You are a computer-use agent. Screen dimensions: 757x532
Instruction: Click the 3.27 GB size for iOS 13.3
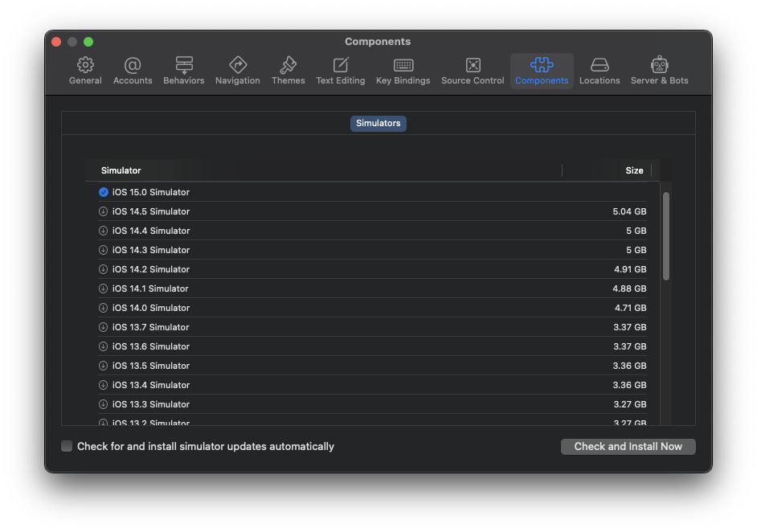[630, 404]
